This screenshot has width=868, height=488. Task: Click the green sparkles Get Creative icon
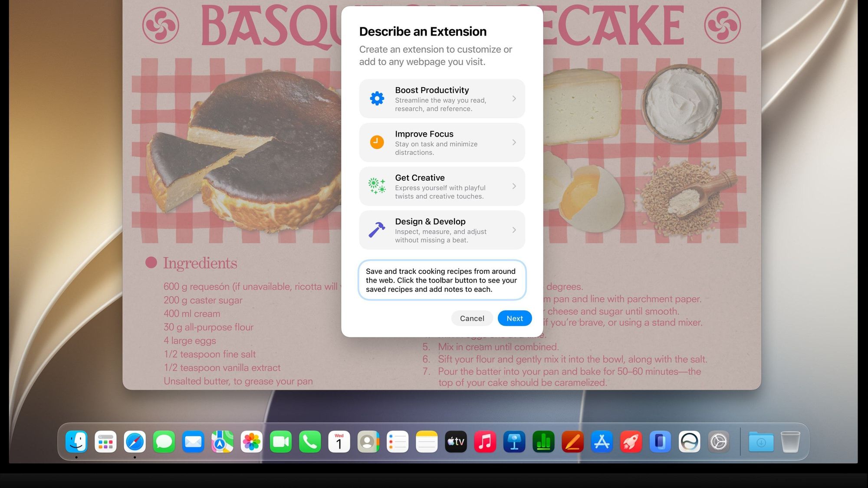(377, 186)
